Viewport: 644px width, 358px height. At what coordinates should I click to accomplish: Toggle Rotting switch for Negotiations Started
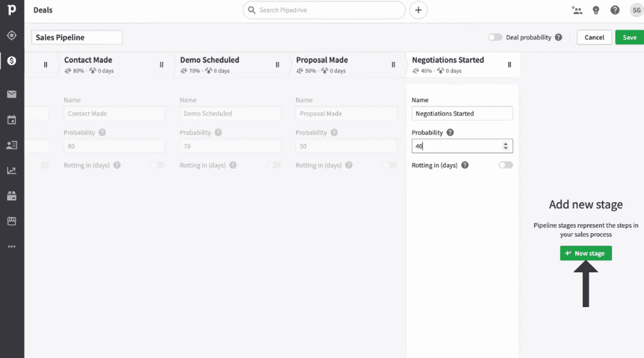coord(506,165)
